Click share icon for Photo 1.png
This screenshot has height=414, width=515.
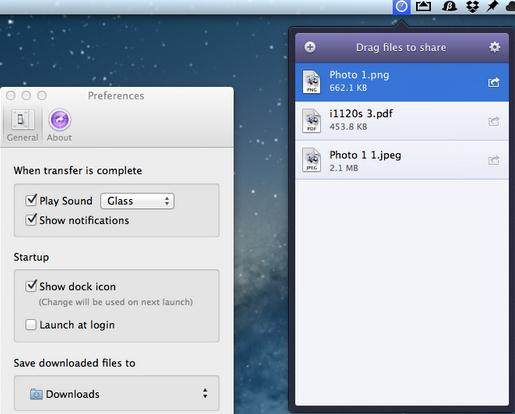pos(494,82)
